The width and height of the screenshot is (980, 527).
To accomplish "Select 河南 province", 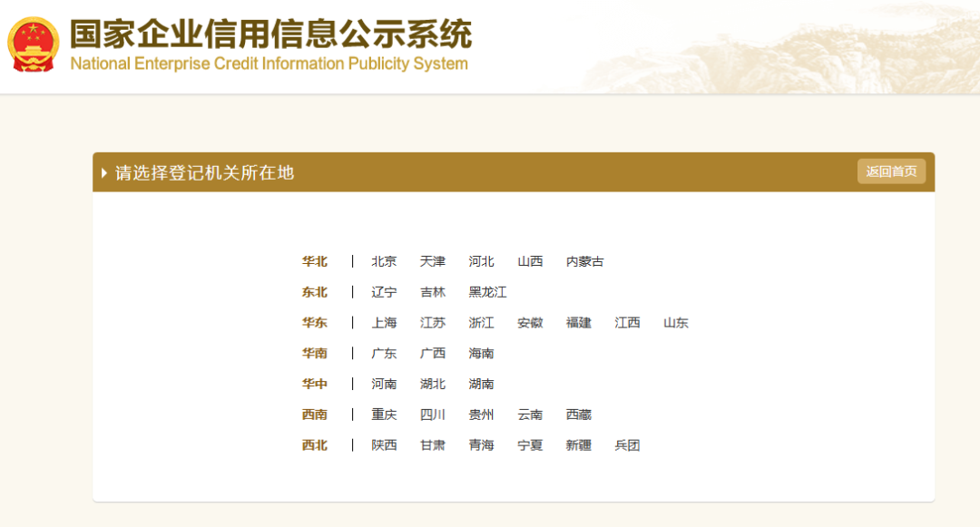I will (x=384, y=384).
